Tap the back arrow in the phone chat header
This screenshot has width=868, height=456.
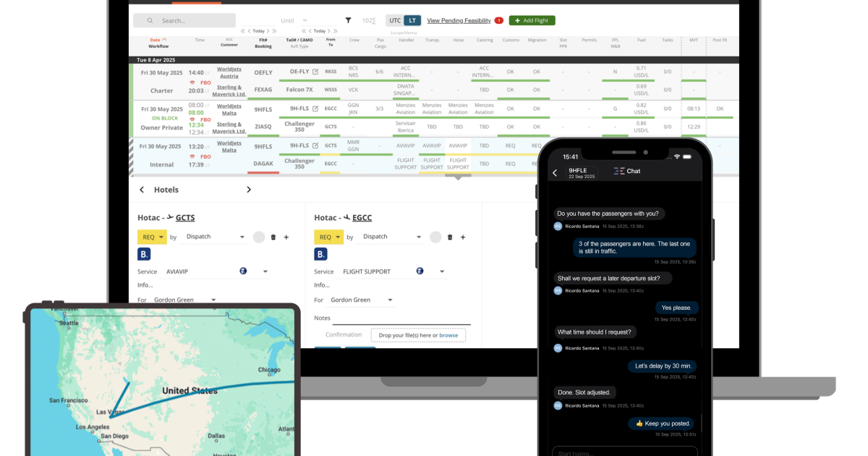coord(555,173)
